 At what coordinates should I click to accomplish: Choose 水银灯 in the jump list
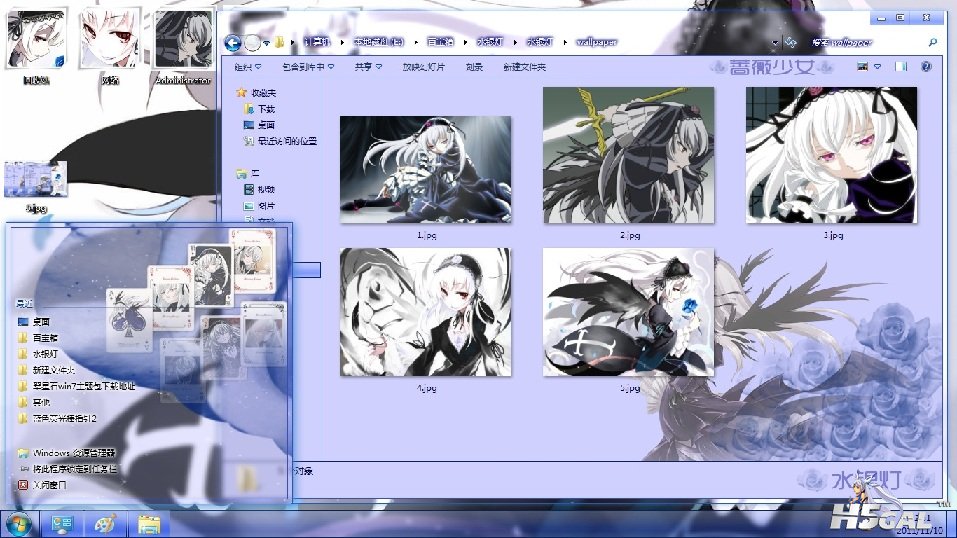[45, 354]
